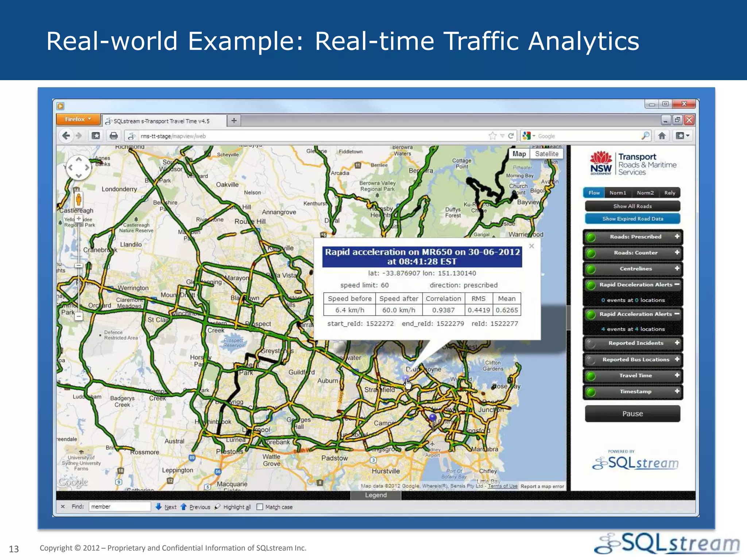This screenshot has width=747, height=560.
Task: Click the Street View pegman icon
Action: 78,199
